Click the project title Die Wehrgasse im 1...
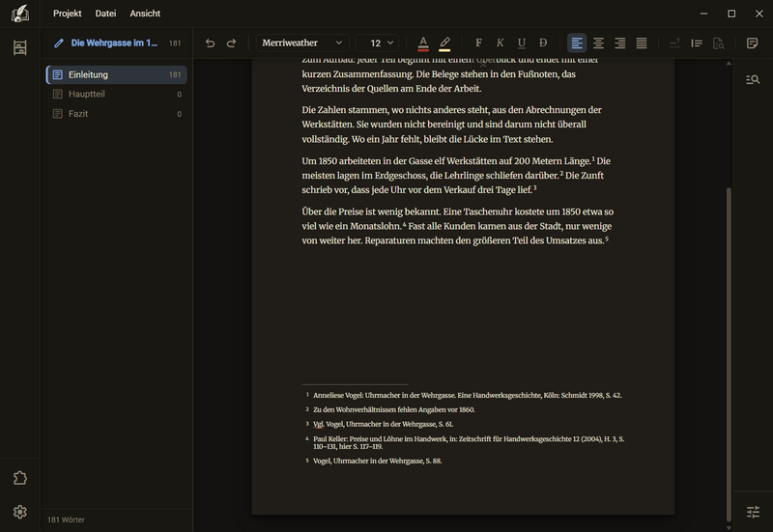The image size is (773, 532). click(114, 42)
